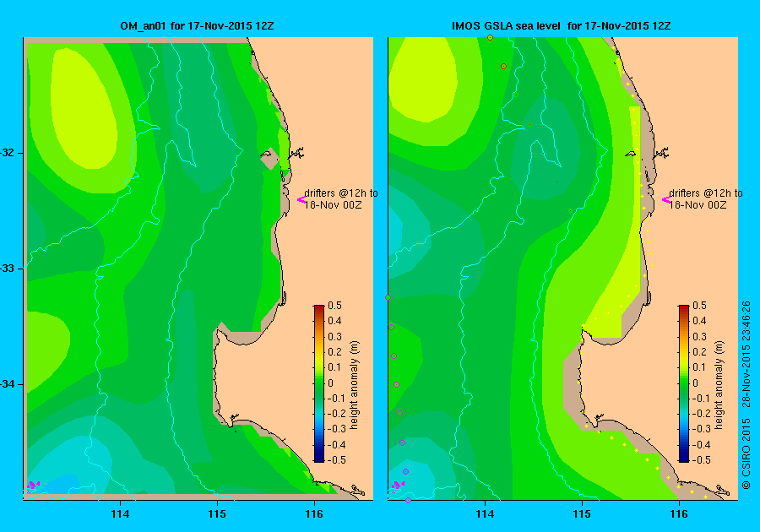Click the CSIRO 2015 copyright timestamp text
Screen dimensions: 760x532
(746, 395)
